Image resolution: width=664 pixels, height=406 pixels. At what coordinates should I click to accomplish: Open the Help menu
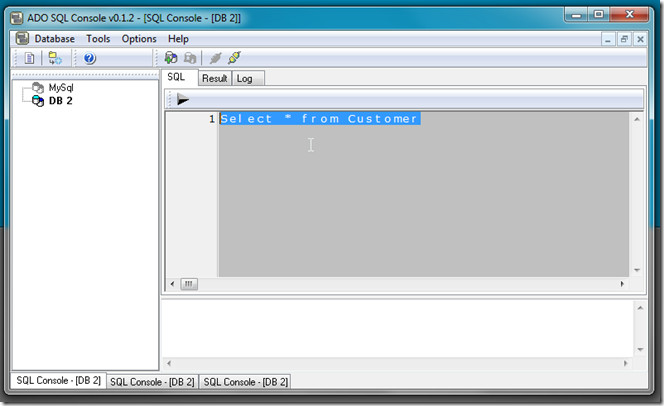[178, 39]
